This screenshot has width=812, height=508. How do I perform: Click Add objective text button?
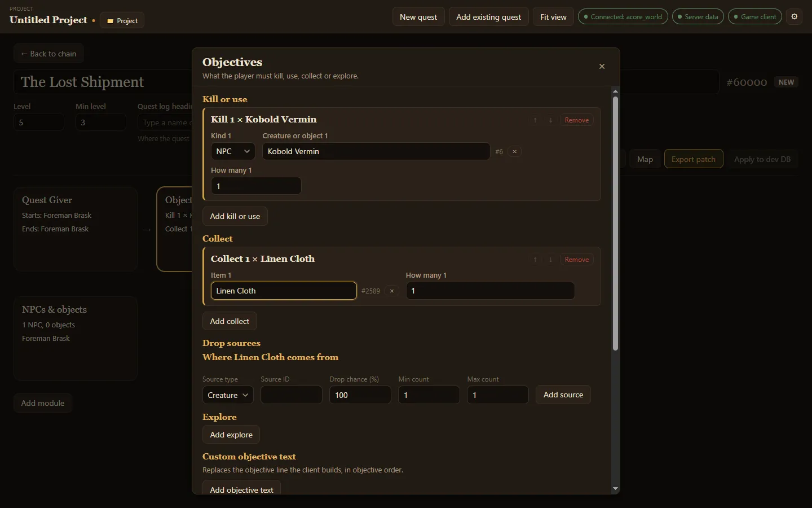241,489
